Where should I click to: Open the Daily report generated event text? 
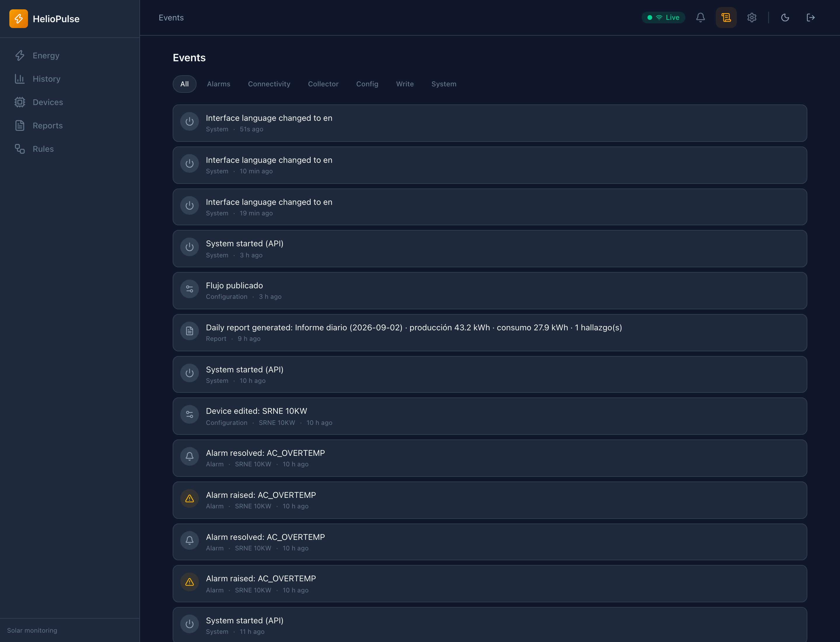(414, 327)
